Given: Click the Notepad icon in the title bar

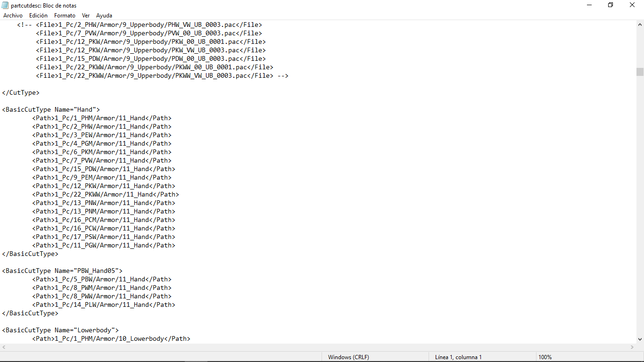Looking at the screenshot, I should (5, 5).
